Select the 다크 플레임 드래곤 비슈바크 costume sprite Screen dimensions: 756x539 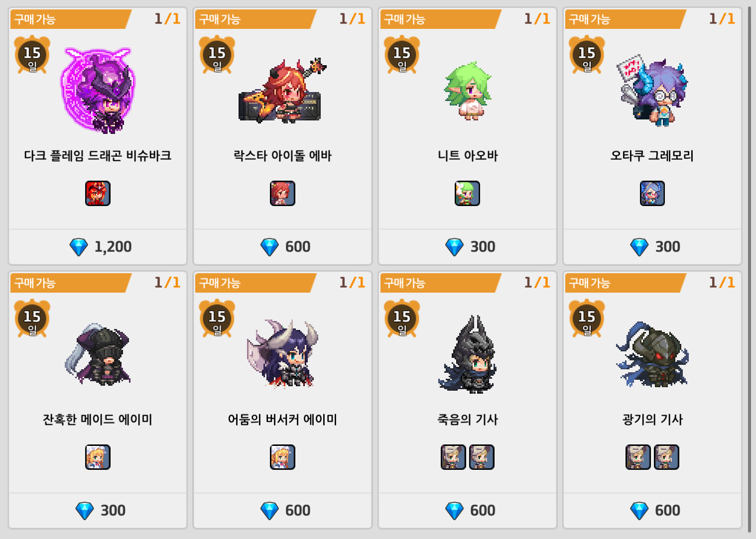(98, 90)
